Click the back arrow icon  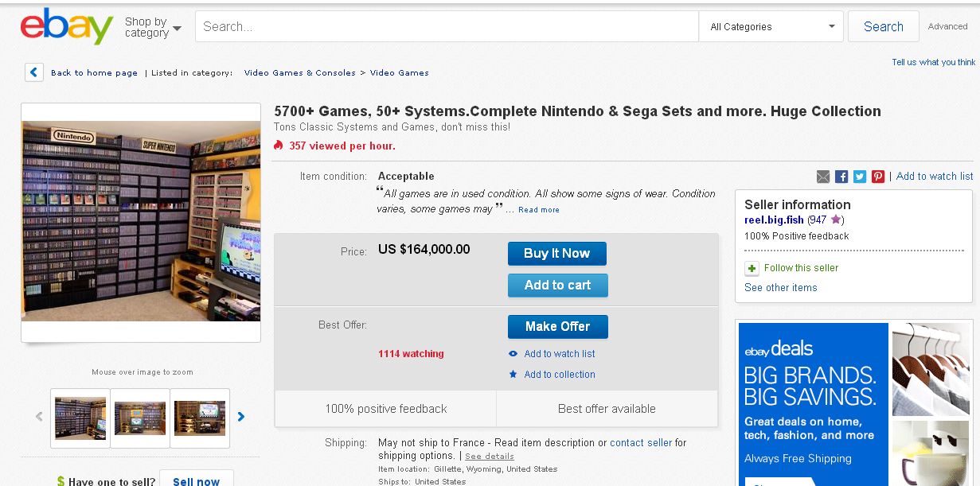coord(33,72)
